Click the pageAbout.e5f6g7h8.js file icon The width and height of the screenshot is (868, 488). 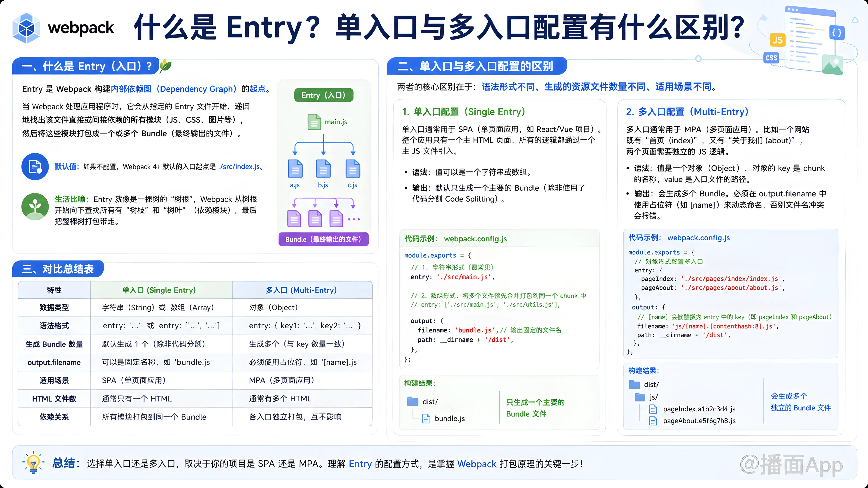pos(653,421)
